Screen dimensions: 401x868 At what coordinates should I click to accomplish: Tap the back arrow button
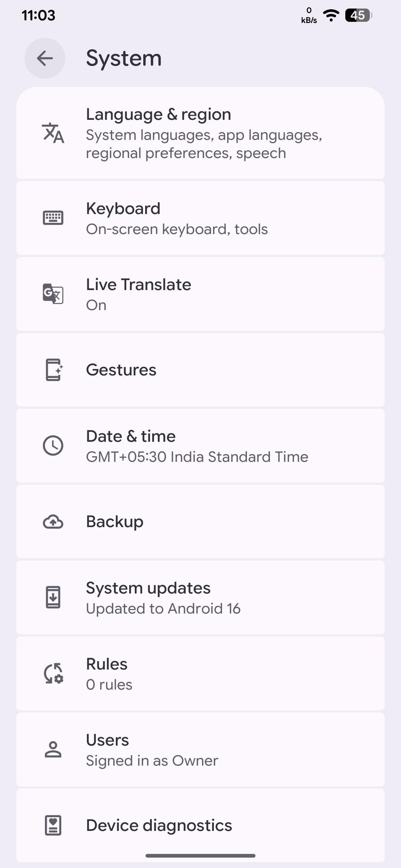tap(45, 58)
